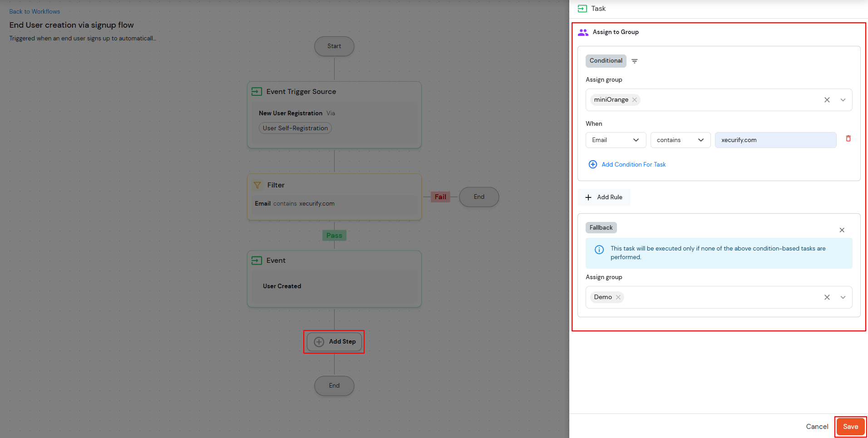The image size is (868, 438).
Task: Expand the Demo assign group dropdown
Action: click(843, 297)
